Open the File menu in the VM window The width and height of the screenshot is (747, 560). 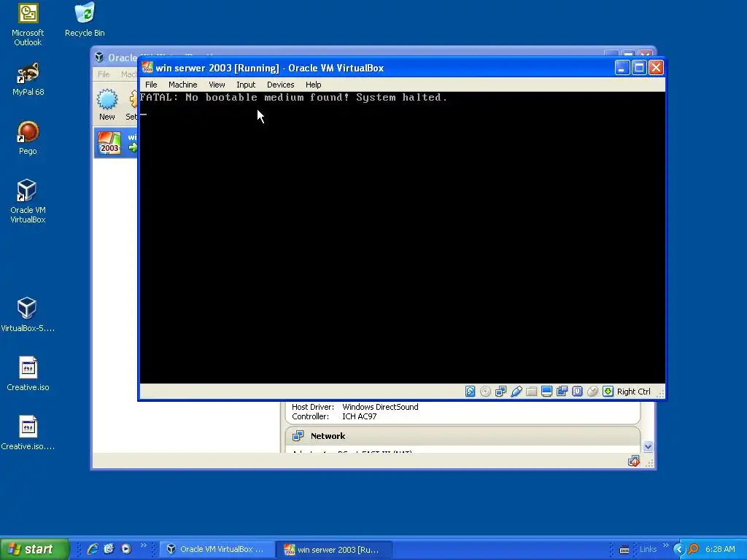pyautogui.click(x=151, y=85)
